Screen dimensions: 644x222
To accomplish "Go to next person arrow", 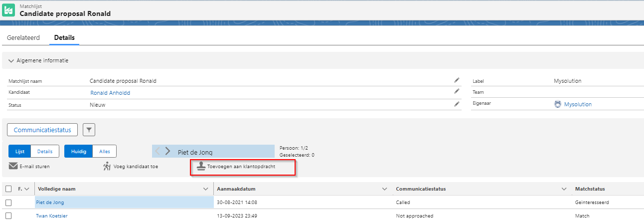I will [168, 151].
